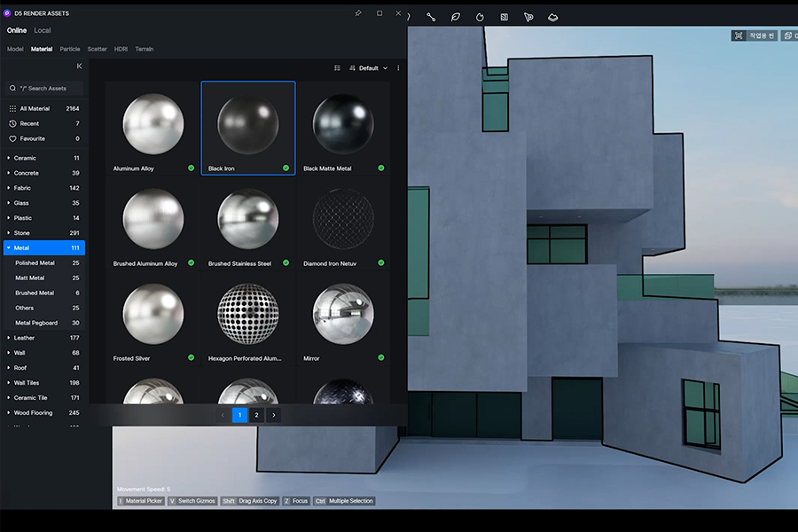Switch to the HDRI tab

pyautogui.click(x=121, y=49)
